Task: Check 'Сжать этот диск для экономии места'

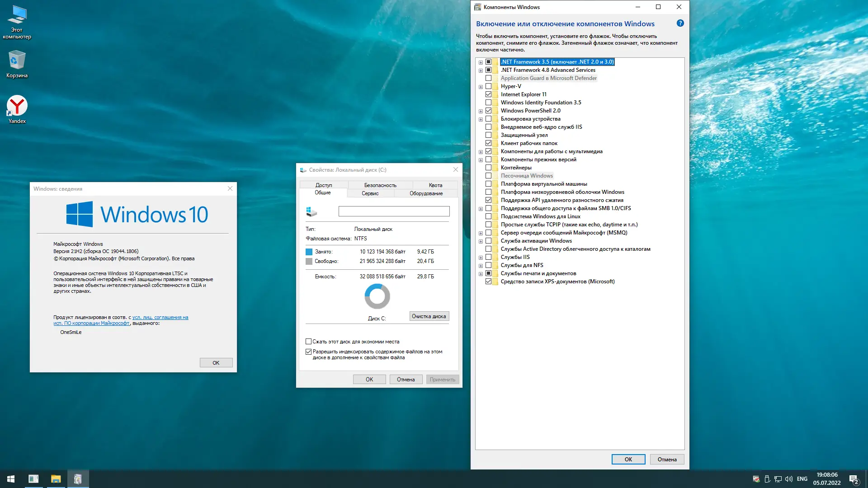Action: tap(308, 342)
